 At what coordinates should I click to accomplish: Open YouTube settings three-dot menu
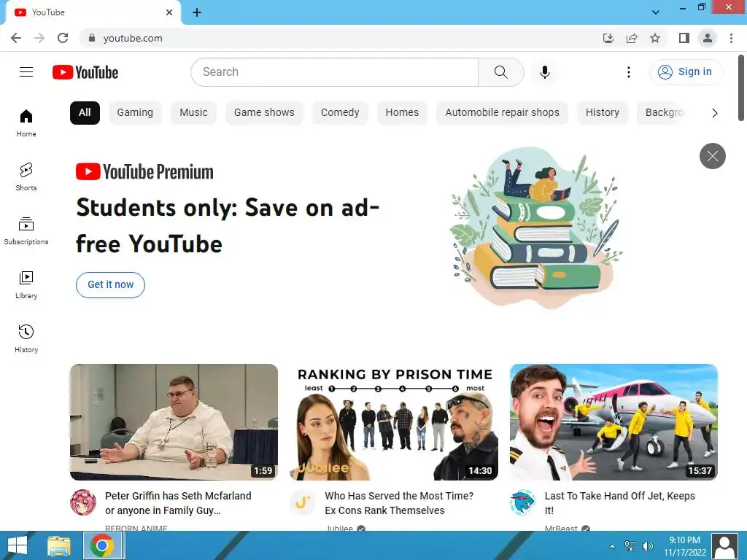tap(628, 72)
